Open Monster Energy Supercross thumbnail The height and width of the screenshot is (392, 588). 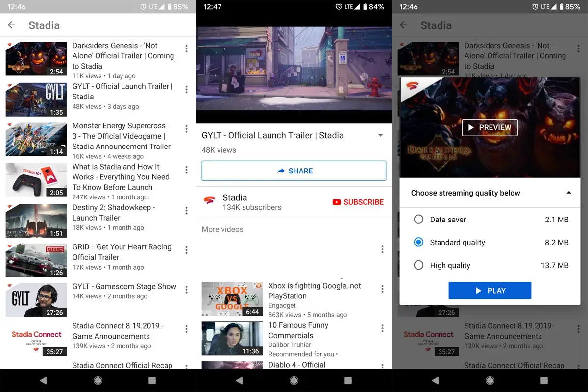coord(36,139)
